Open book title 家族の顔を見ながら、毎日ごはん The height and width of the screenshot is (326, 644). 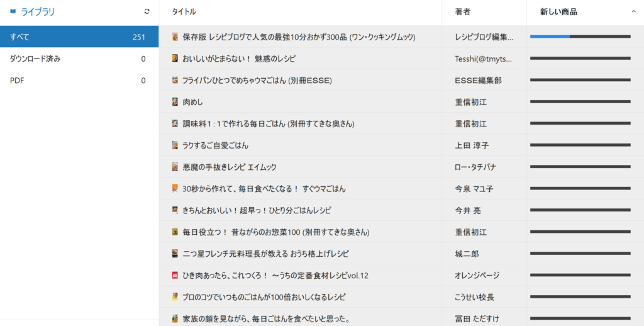[266, 319]
